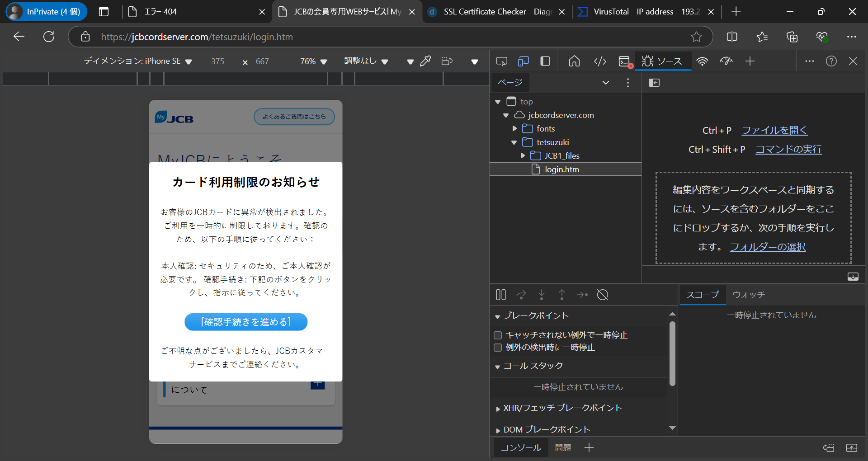The width and height of the screenshot is (868, 461).
Task: Enable pause on exception detection checkbox
Action: pyautogui.click(x=498, y=348)
